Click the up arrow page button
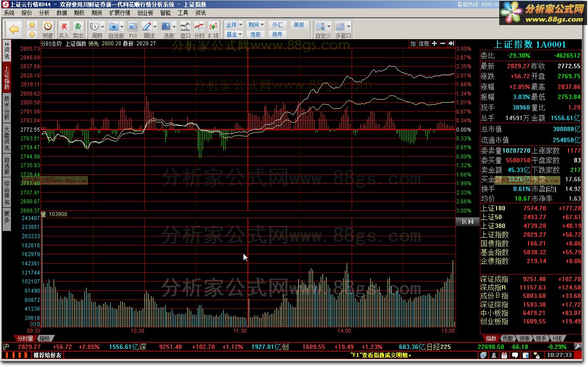The height and width of the screenshot is (367, 588). [32, 25]
